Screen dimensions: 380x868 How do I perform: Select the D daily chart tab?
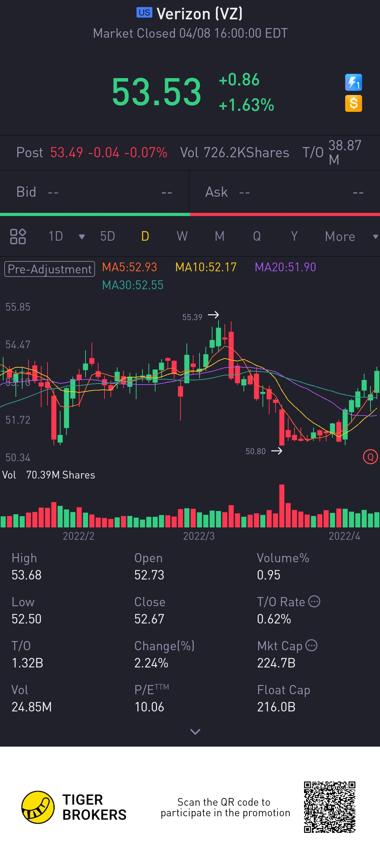point(145,236)
